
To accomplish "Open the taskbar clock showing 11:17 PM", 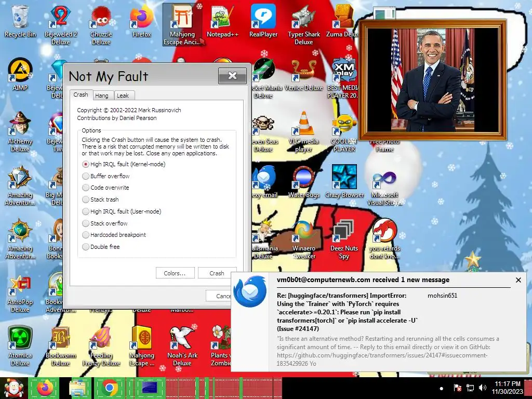I will (x=508, y=388).
